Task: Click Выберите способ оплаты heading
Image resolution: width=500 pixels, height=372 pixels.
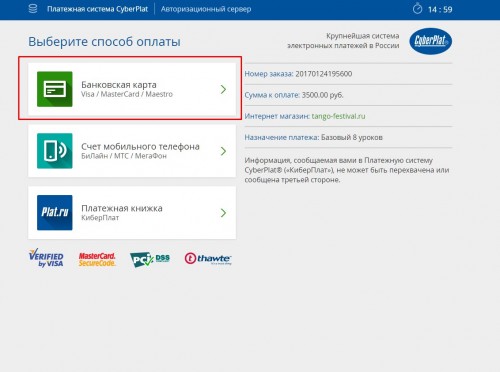Action: 104,42
